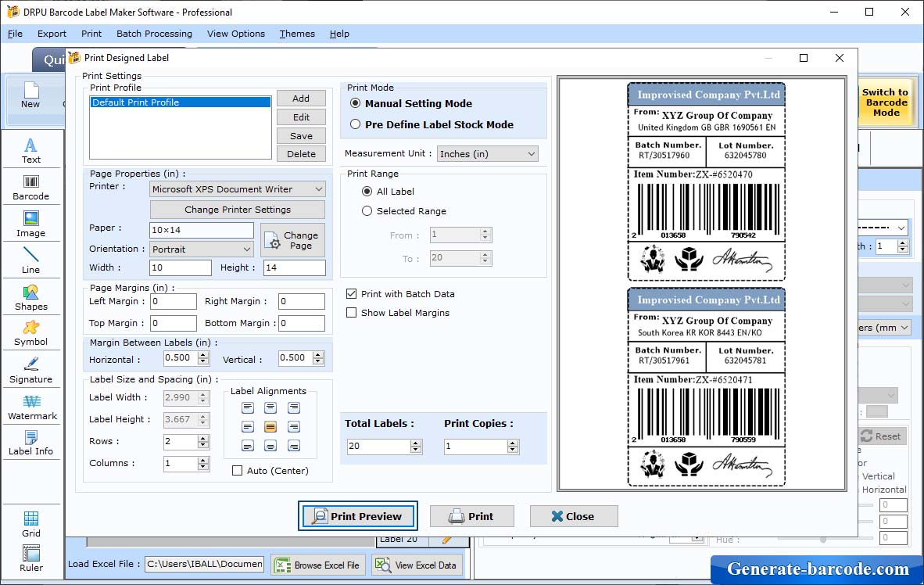Choose the Image tool in sidebar
924x585 pixels.
30,224
